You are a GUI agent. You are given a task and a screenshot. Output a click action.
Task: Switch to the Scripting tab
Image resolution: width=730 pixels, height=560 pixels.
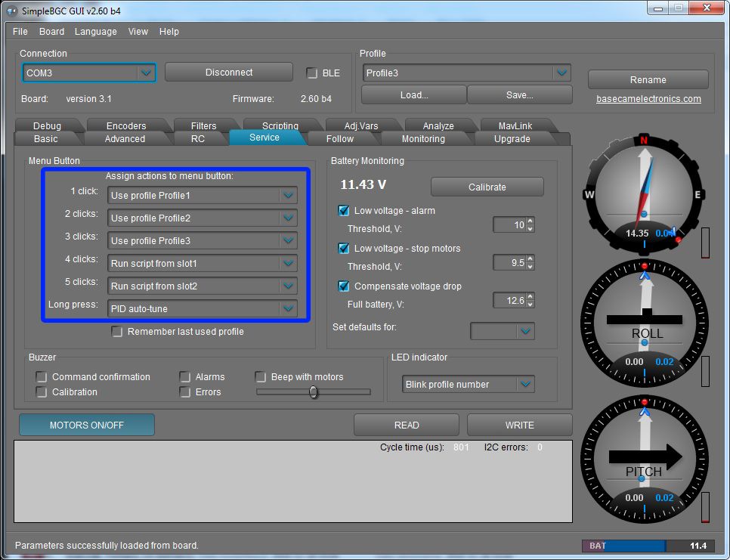[x=280, y=125]
